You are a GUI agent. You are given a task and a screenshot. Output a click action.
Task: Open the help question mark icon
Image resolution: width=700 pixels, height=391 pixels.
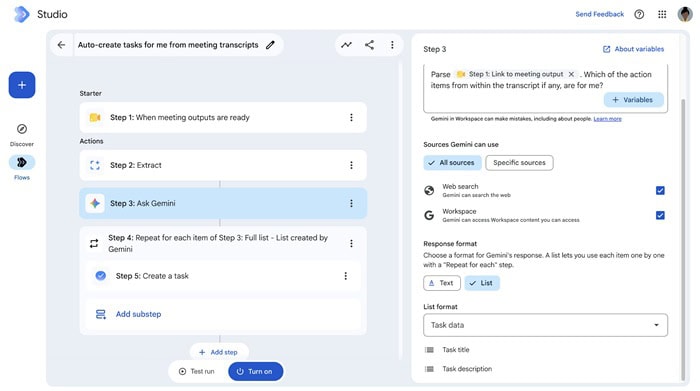click(x=639, y=14)
